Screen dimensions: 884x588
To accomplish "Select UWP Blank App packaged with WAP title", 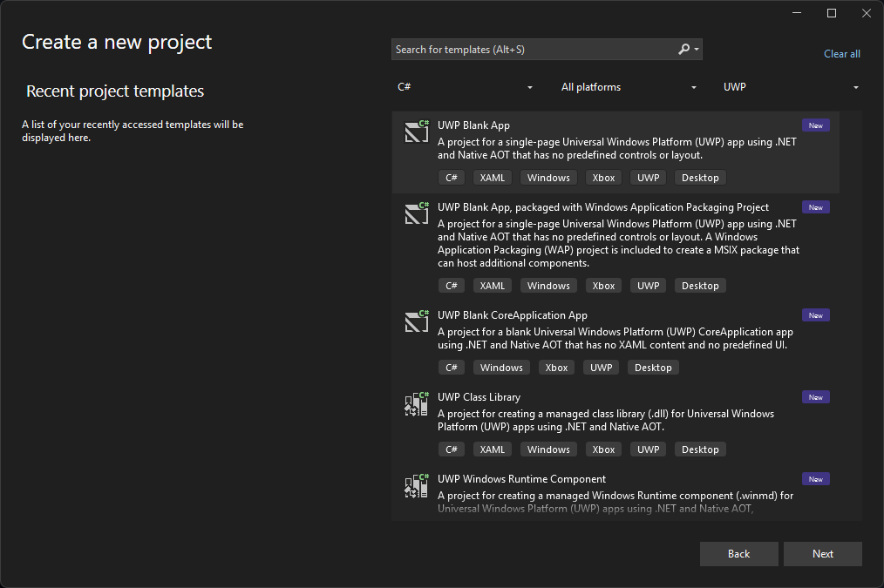I will pos(603,207).
